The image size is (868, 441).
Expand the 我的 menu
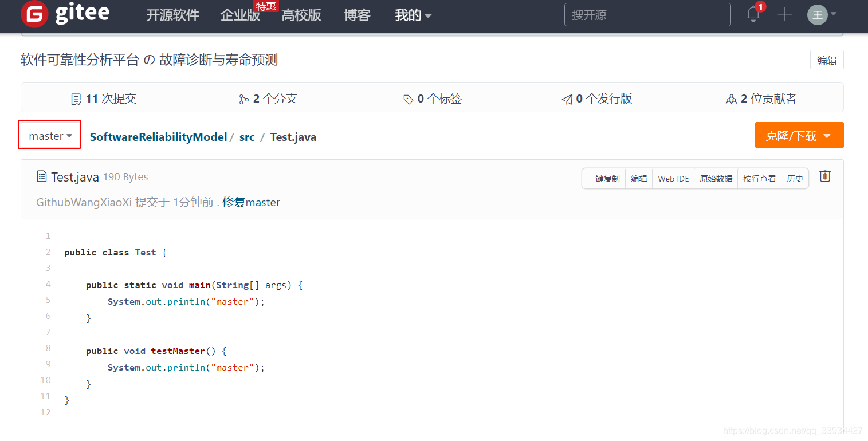[413, 15]
